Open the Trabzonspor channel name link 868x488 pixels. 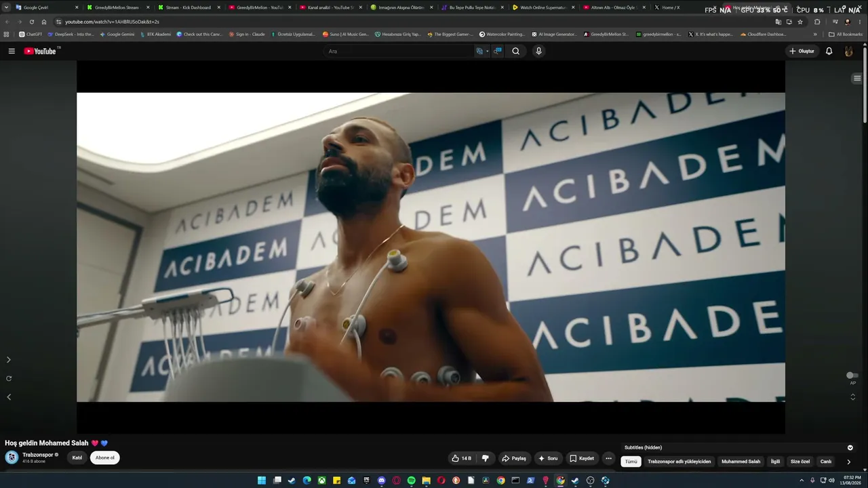38,455
